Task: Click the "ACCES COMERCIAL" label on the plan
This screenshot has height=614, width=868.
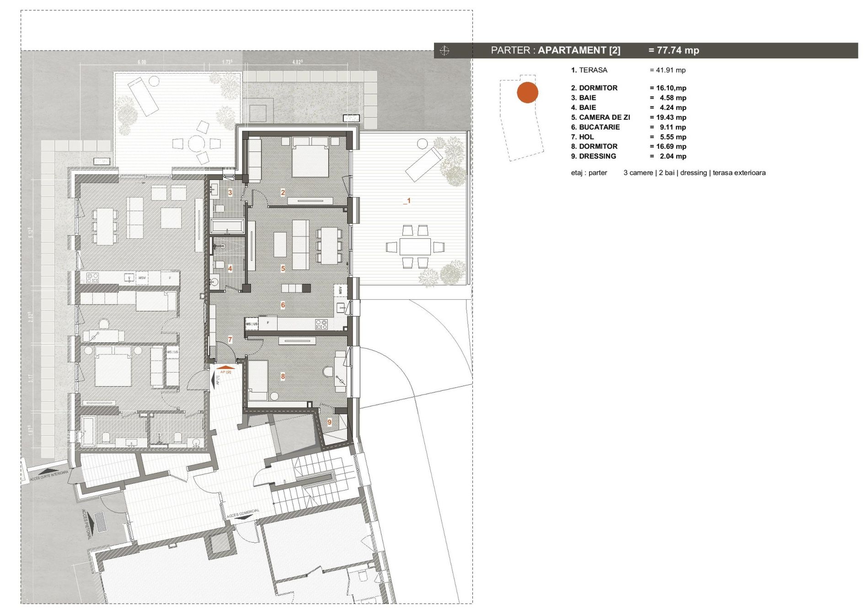Action: coord(243,513)
